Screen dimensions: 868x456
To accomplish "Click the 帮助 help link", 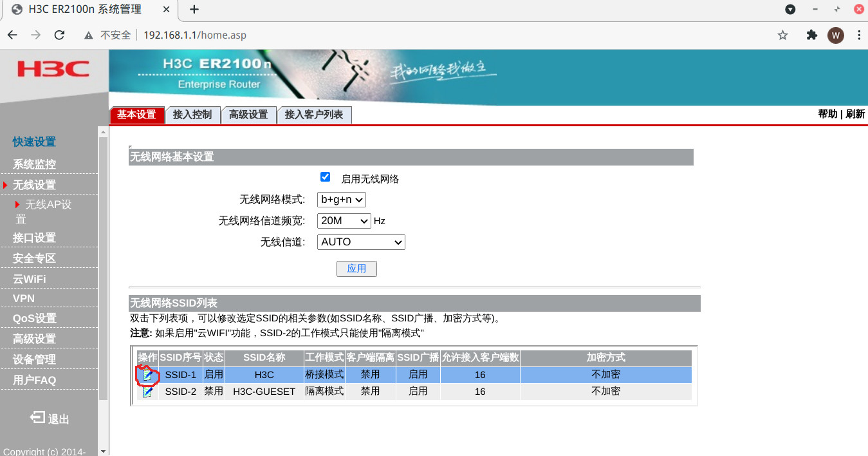I will point(827,114).
